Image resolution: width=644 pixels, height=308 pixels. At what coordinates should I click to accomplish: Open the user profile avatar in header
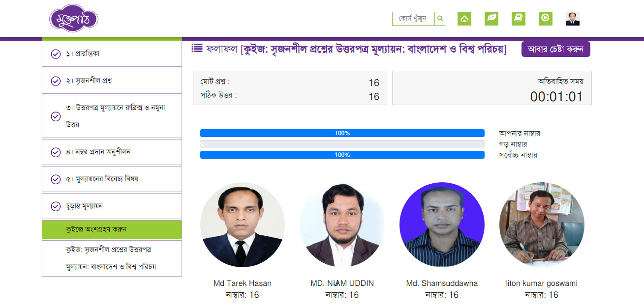[x=573, y=19]
